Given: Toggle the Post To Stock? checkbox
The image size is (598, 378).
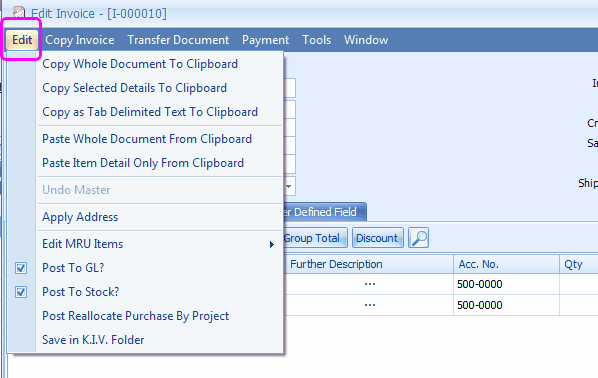Looking at the screenshot, I should pyautogui.click(x=21, y=292).
